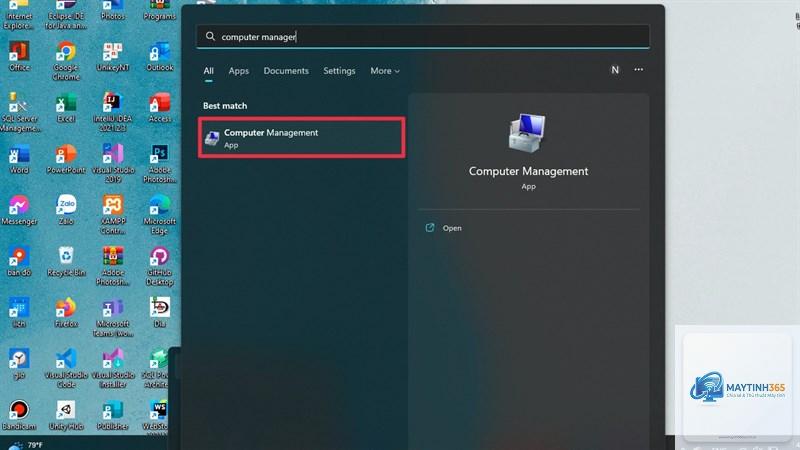Open the 'lich' desktop shortcut
The image size is (800, 450).
click(x=19, y=312)
